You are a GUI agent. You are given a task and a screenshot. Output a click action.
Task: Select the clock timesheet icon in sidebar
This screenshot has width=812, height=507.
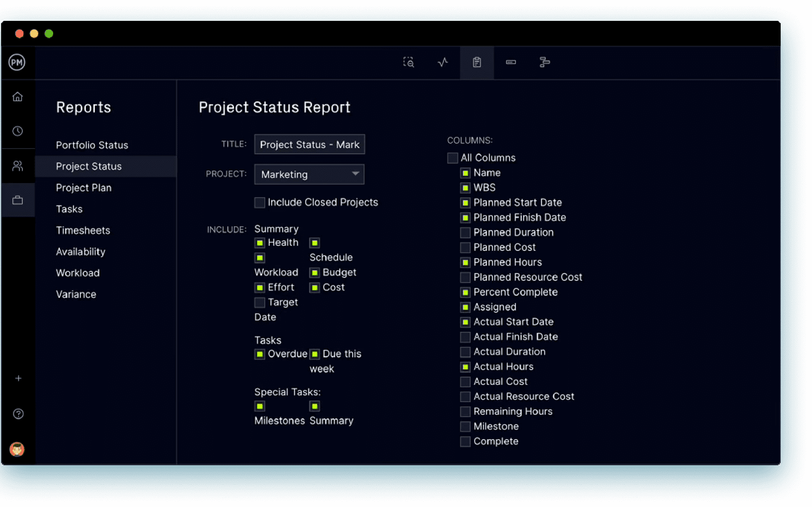click(x=18, y=131)
